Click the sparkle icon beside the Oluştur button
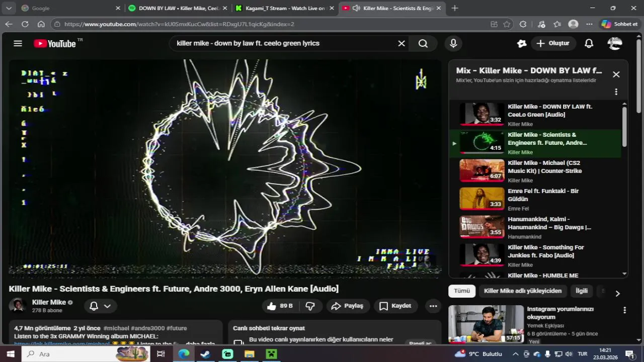The width and height of the screenshot is (644, 362). pos(521,43)
